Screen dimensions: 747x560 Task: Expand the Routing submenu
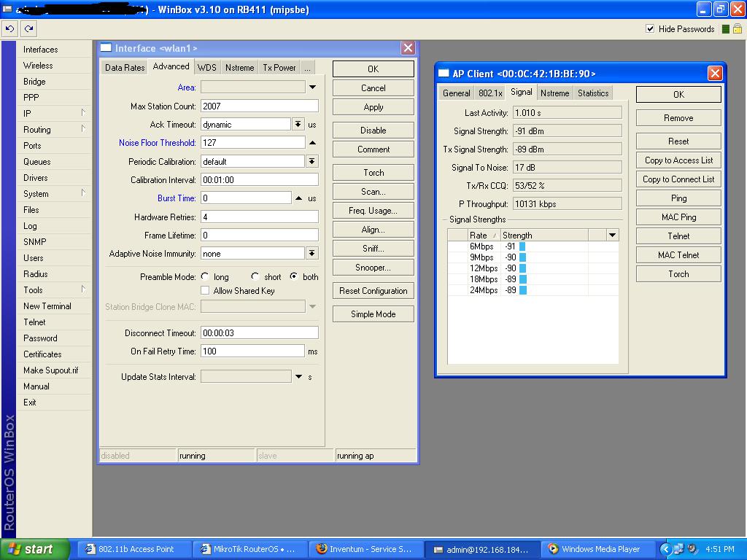(x=83, y=129)
